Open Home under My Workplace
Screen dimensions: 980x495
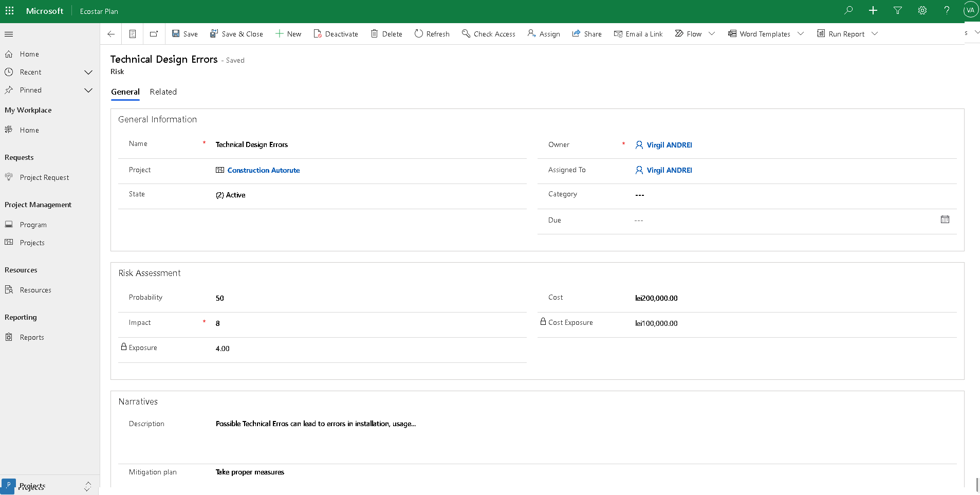point(29,131)
